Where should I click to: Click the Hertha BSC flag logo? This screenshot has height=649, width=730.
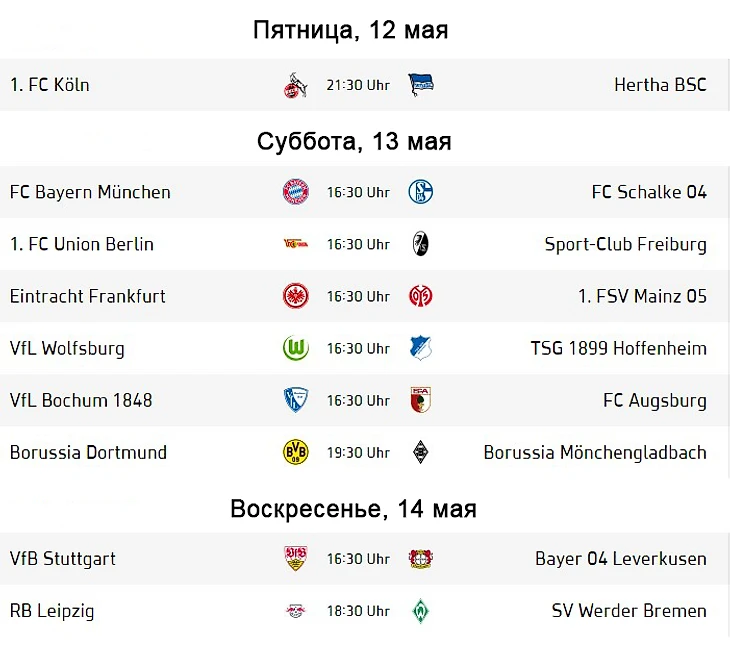421,85
